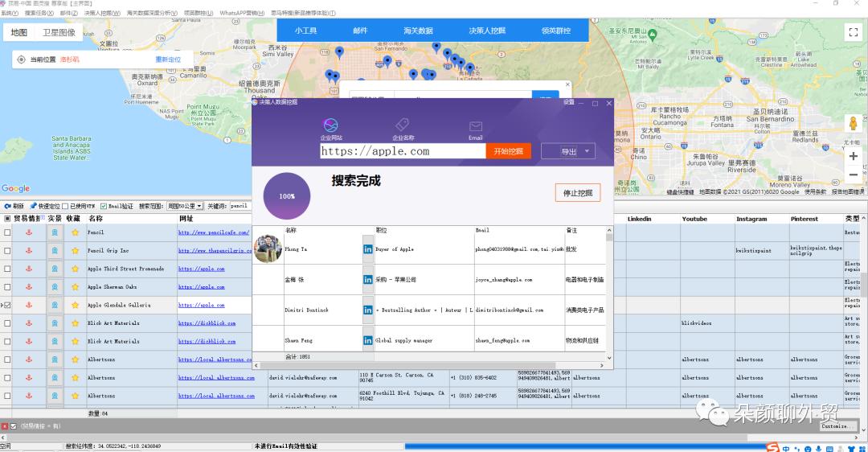
Task: Click the 100% progress circle
Action: pyautogui.click(x=287, y=196)
